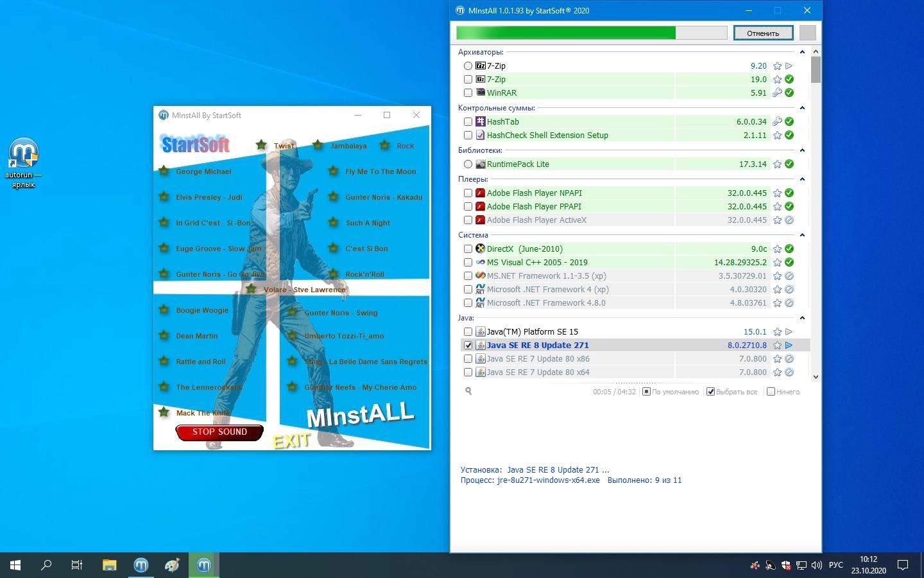Toggle the 'Ничего' checkbox
924x578 pixels.
point(771,391)
